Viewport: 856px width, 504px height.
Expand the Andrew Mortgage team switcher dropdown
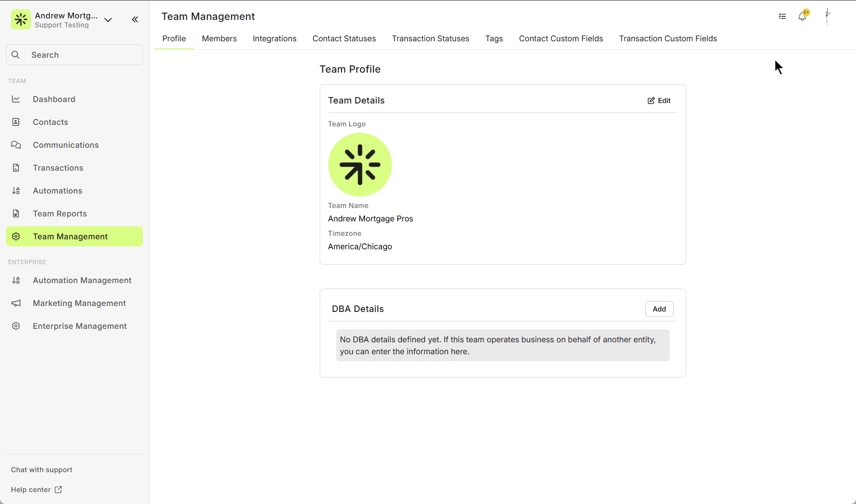(x=108, y=20)
